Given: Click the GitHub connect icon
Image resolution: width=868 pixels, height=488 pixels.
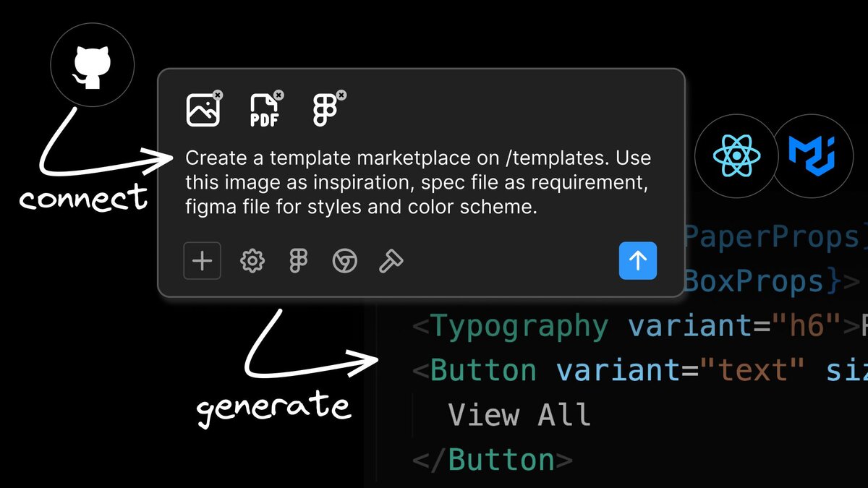Looking at the screenshot, I should point(92,64).
